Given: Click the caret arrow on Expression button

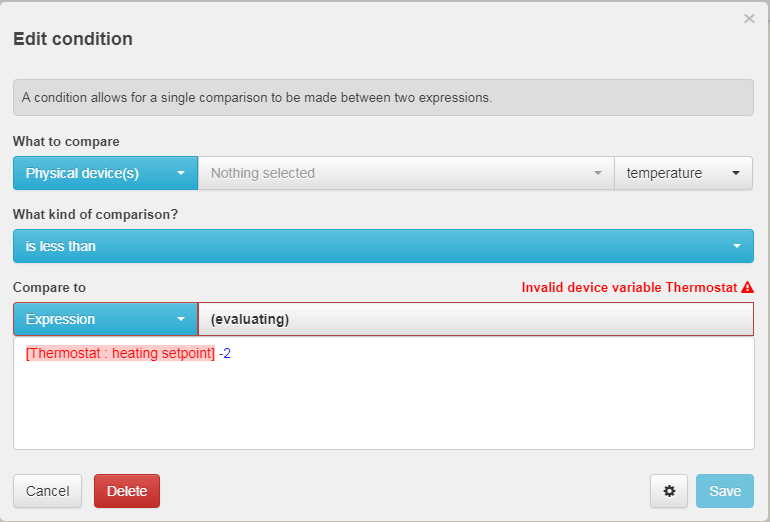Looking at the screenshot, I should coord(181,319).
